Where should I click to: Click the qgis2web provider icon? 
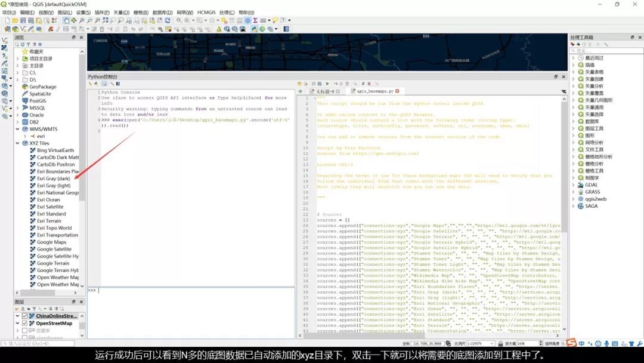[x=581, y=199]
